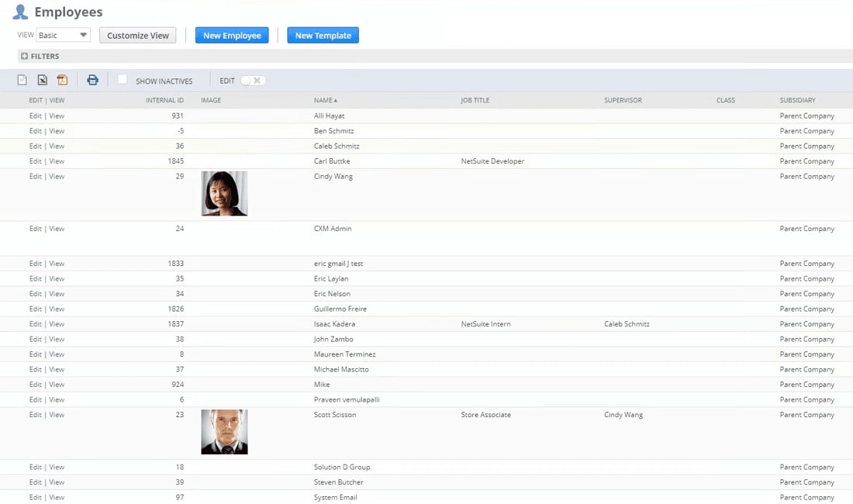This screenshot has width=853, height=504.
Task: Click the name System Email
Action: pyautogui.click(x=336, y=498)
